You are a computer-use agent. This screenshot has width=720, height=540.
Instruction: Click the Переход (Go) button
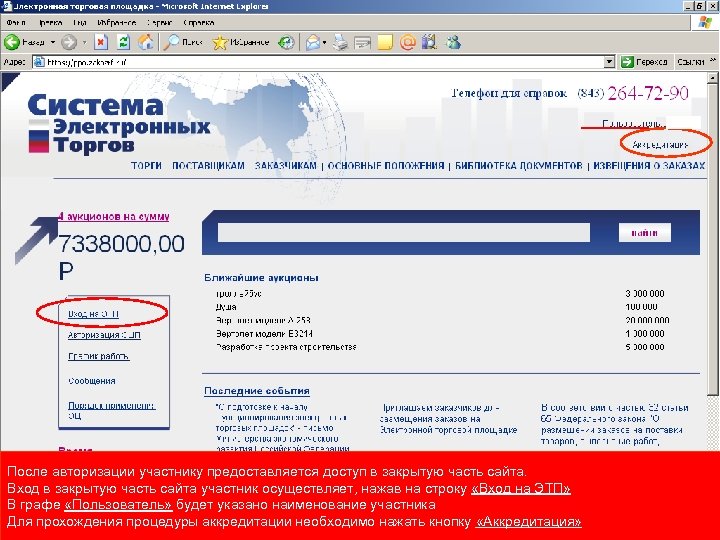click(644, 62)
